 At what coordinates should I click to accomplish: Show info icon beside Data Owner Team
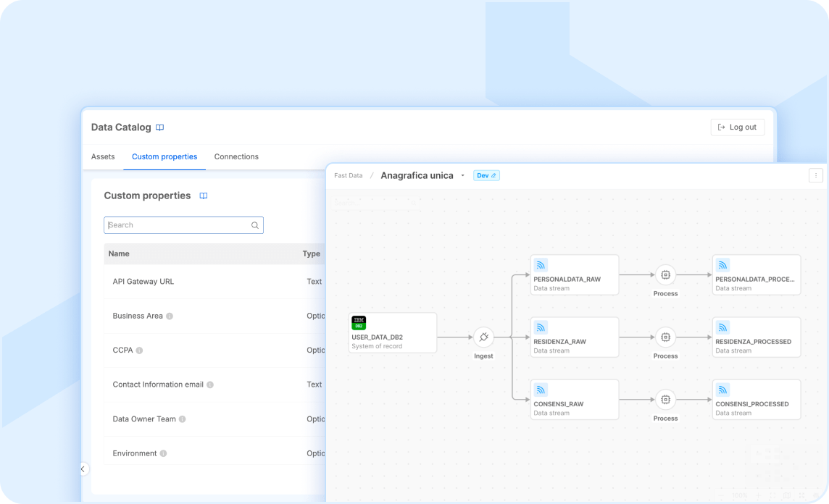[x=182, y=419]
